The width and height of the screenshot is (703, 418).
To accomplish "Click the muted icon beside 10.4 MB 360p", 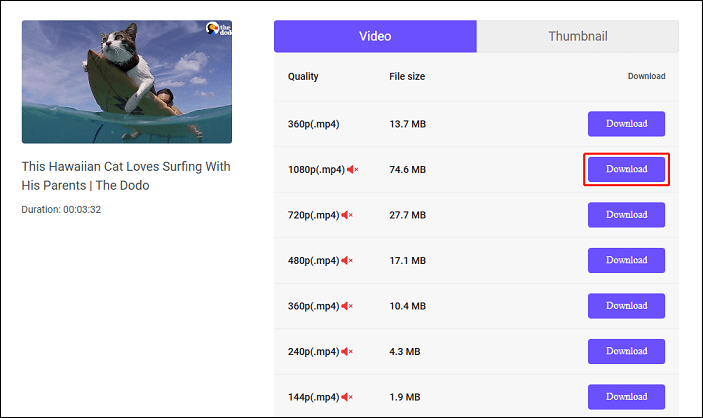I will 347,306.
